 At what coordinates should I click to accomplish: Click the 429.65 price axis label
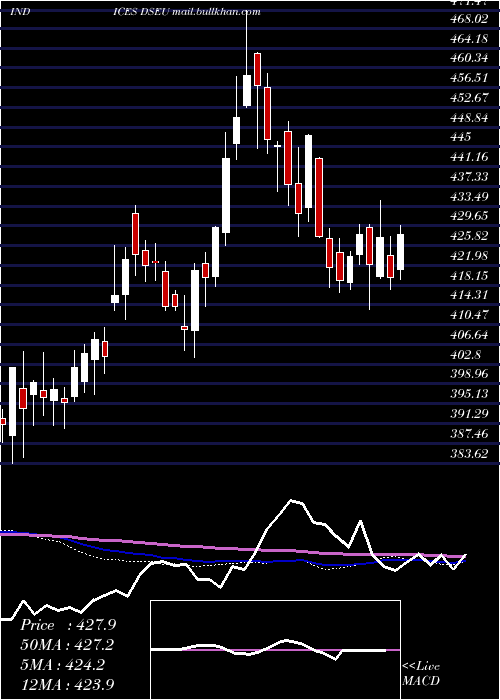pos(470,216)
